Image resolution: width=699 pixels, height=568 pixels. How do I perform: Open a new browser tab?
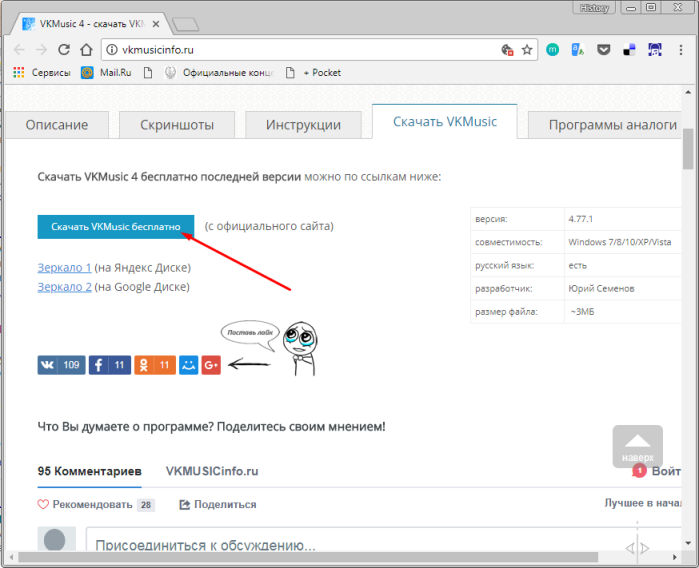[x=185, y=25]
